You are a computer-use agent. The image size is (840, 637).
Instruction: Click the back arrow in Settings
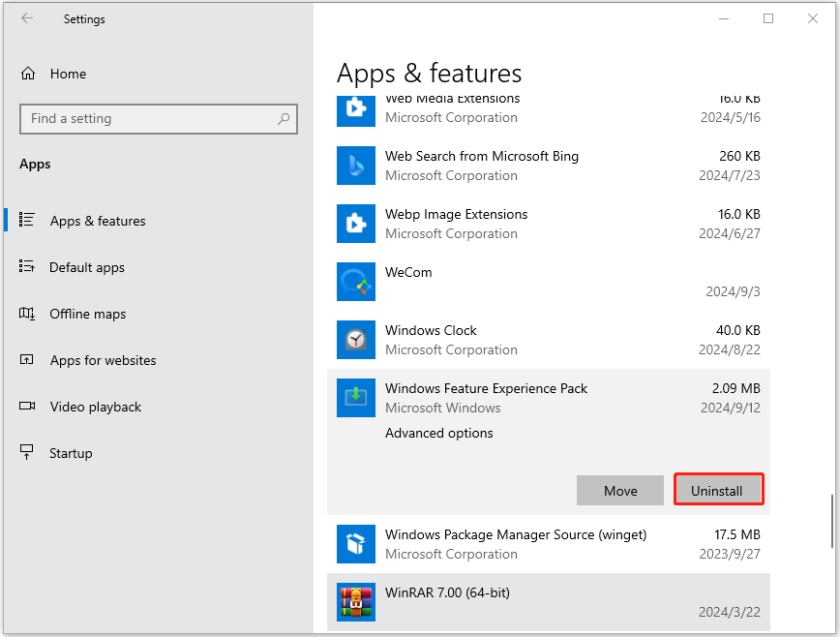(27, 18)
